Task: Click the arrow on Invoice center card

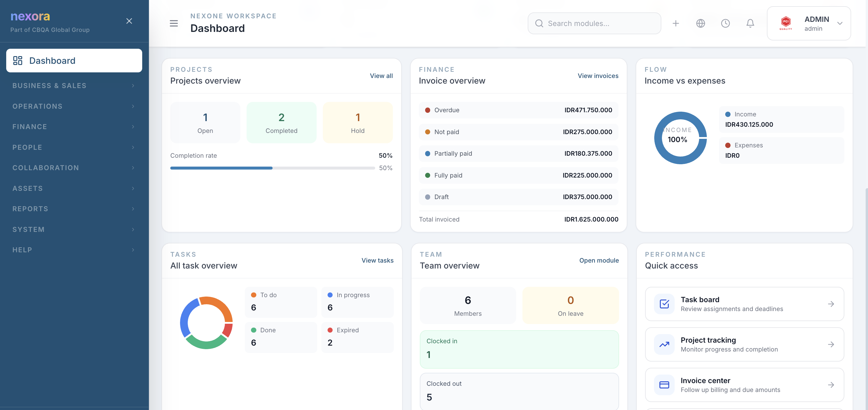Action: click(831, 385)
